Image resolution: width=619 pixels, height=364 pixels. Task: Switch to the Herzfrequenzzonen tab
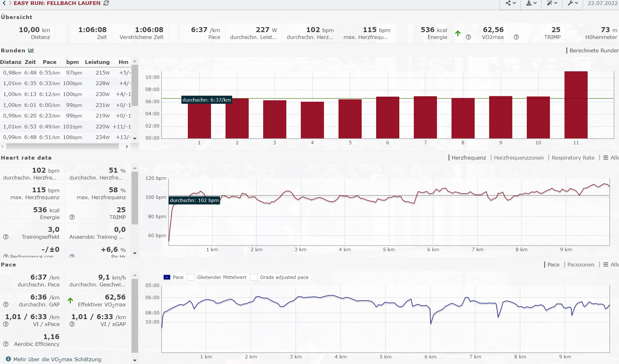click(x=518, y=158)
